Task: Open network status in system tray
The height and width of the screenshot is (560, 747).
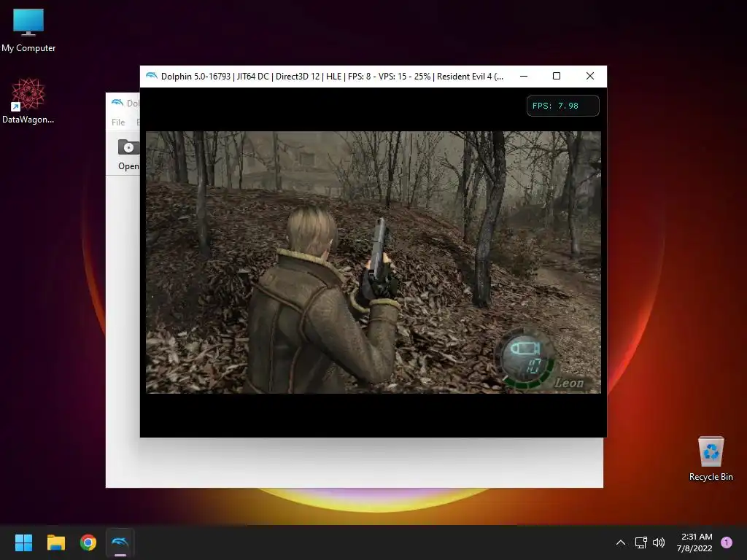Action: [x=640, y=542]
